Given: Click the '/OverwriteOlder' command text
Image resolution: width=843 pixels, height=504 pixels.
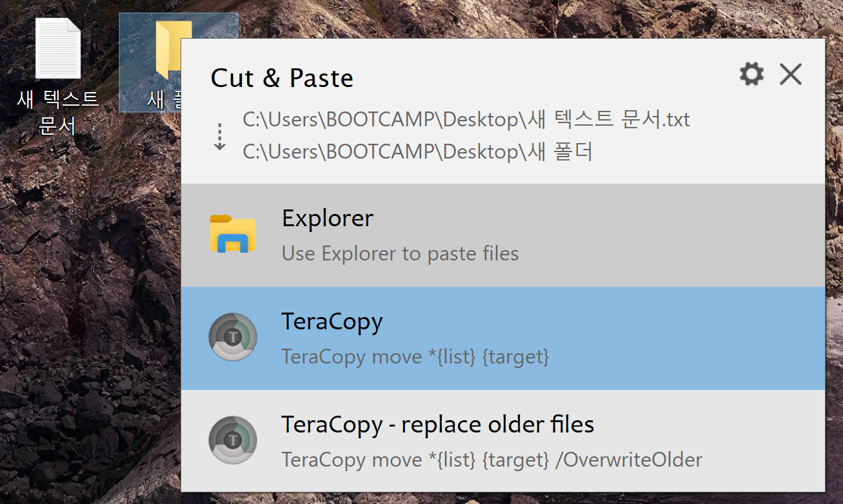Looking at the screenshot, I should point(628,460).
